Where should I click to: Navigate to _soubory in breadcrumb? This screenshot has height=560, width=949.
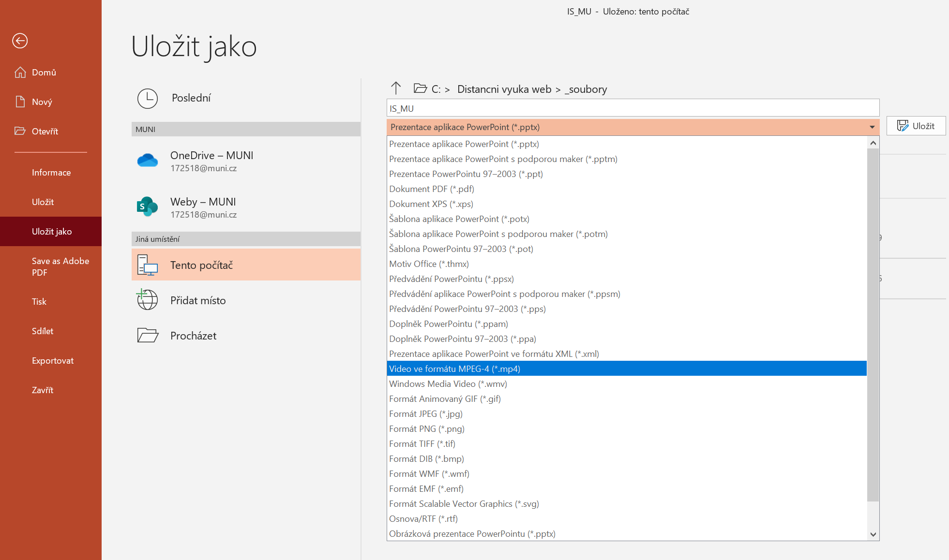[x=586, y=89]
